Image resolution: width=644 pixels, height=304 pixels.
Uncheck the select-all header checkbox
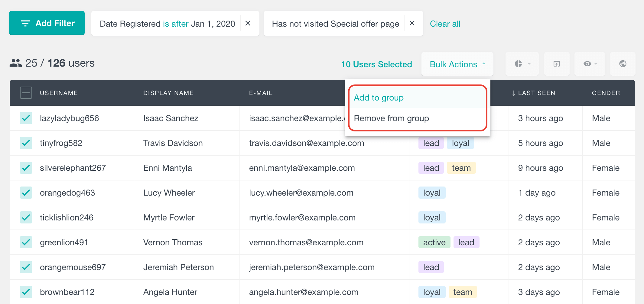[26, 93]
